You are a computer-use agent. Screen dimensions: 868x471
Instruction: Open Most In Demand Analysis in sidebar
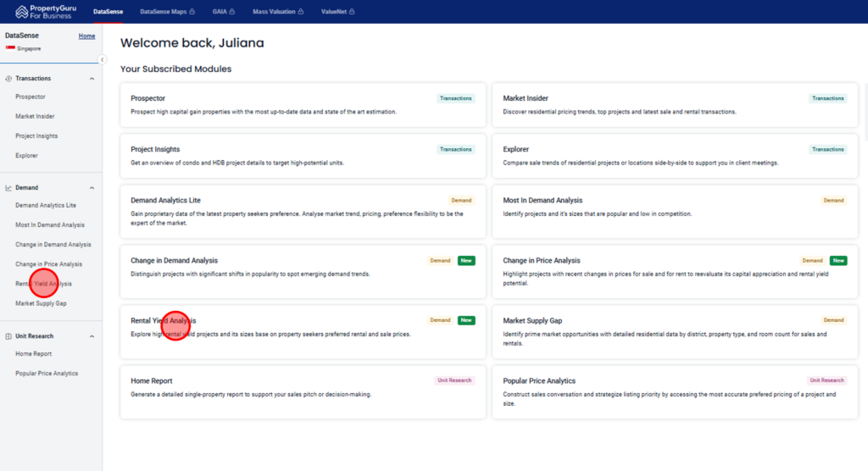pos(50,224)
